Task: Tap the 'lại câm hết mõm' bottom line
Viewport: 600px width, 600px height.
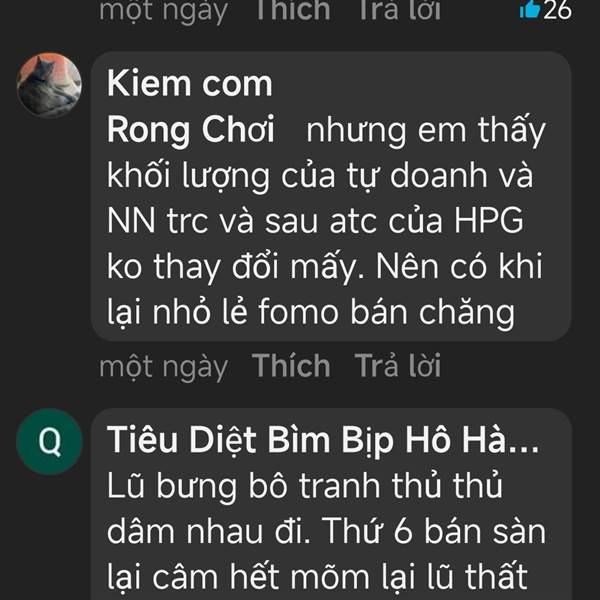Action: click(x=238, y=577)
